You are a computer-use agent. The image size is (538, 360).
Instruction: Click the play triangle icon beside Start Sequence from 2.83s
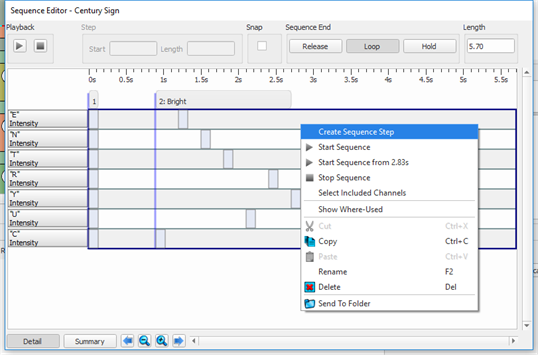[x=309, y=162]
